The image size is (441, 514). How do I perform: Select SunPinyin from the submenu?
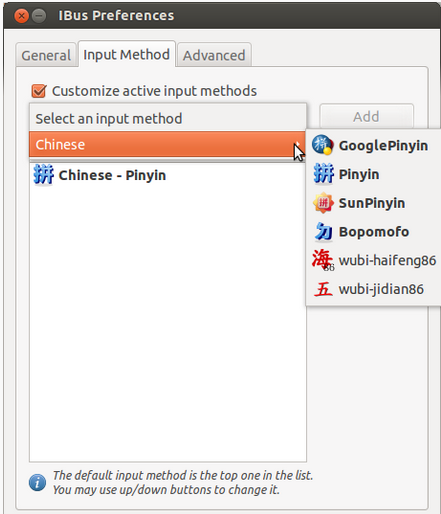373,203
